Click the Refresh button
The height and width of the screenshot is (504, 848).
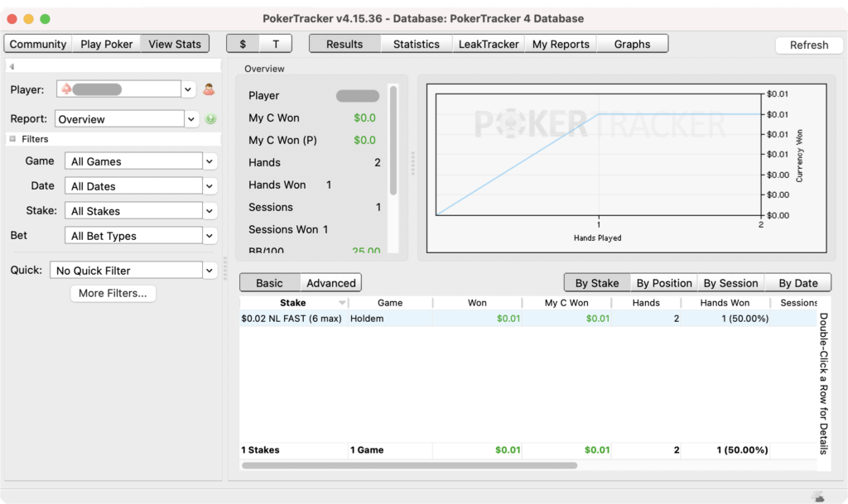point(809,45)
